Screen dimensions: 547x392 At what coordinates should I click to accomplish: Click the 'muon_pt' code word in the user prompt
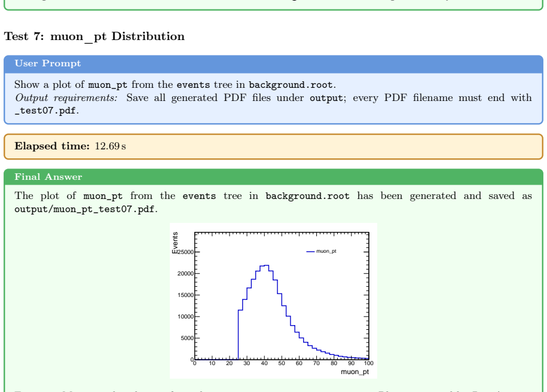pyautogui.click(x=108, y=85)
